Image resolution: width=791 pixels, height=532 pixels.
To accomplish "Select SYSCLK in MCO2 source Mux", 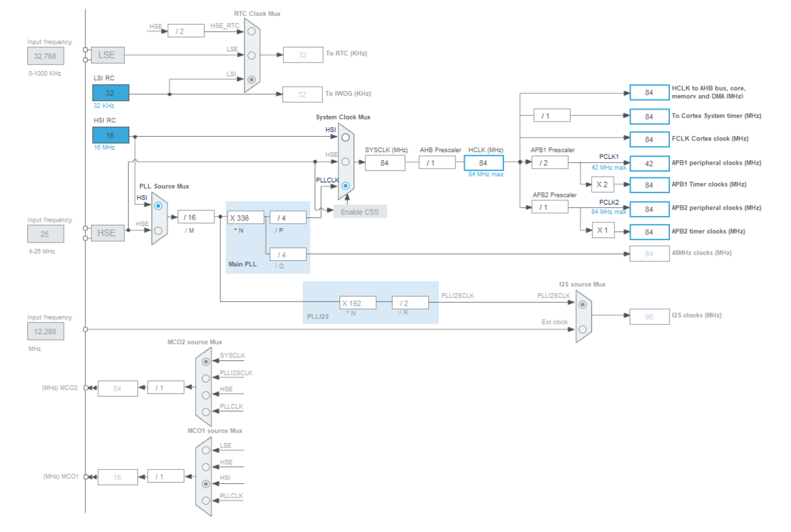I will 205,362.
